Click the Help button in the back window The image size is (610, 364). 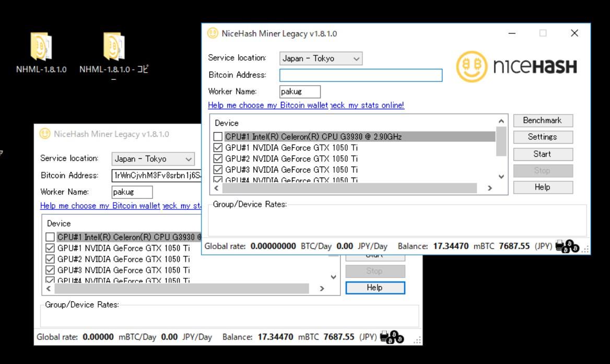pyautogui.click(x=375, y=288)
